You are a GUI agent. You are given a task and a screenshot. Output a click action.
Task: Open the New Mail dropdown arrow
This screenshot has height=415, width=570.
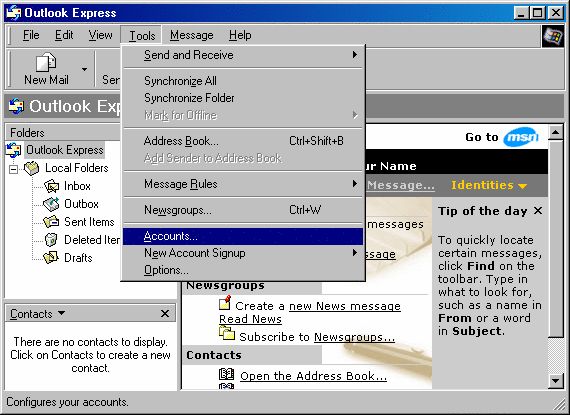[x=84, y=69]
